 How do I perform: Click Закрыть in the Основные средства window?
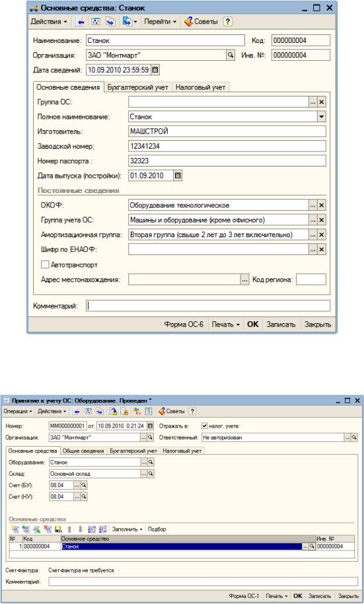pos(318,324)
